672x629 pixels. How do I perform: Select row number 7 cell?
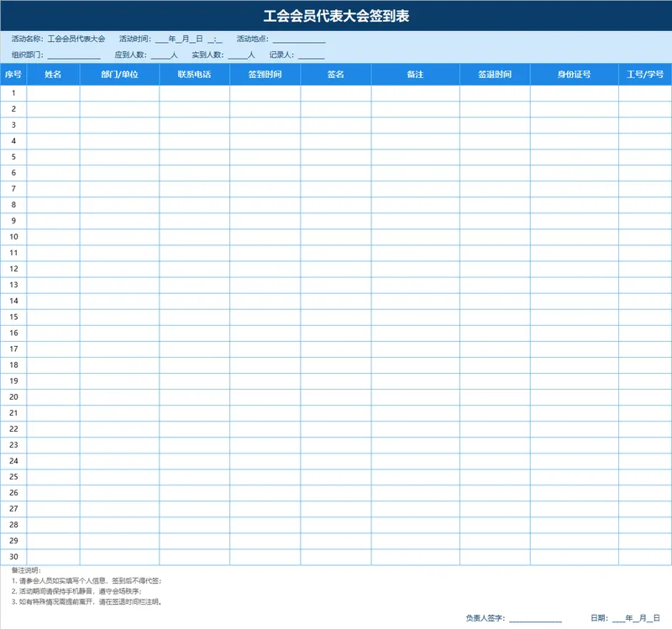[13, 189]
